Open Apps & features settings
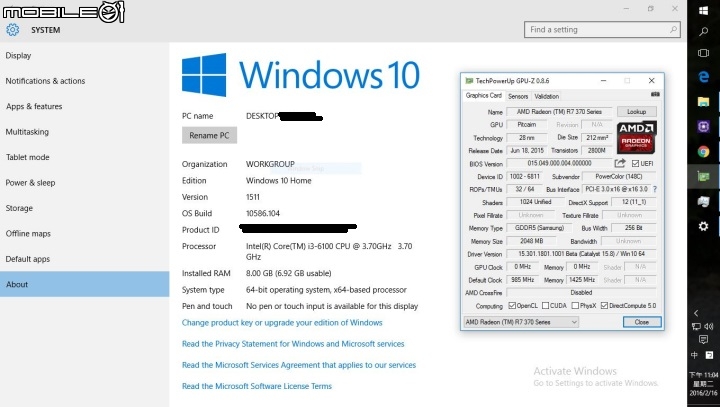The width and height of the screenshot is (720, 407). (x=84, y=107)
